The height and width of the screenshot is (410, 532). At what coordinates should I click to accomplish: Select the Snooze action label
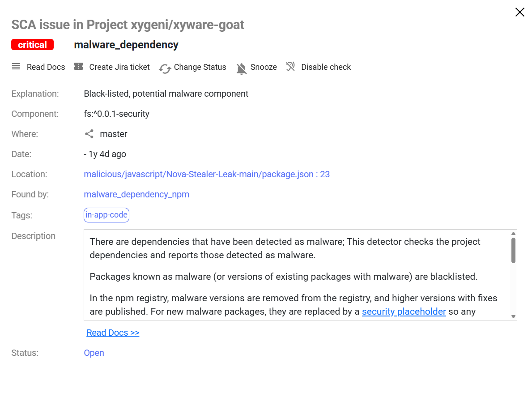[x=264, y=67]
